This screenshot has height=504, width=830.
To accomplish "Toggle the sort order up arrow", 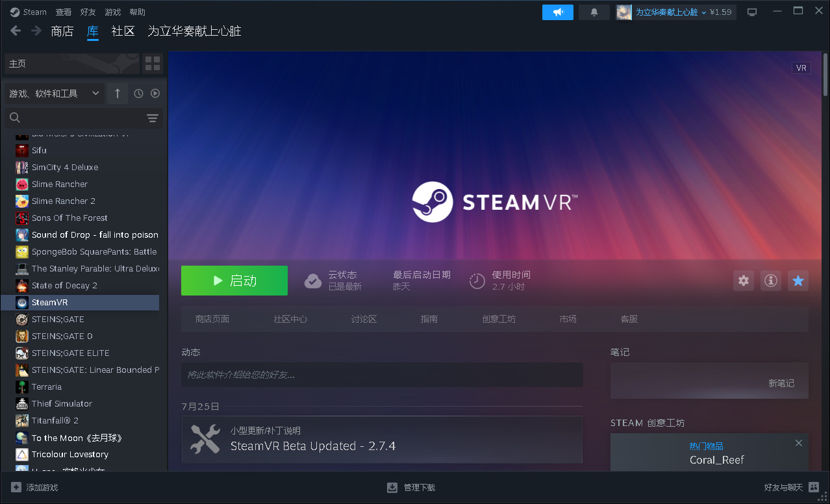I will pyautogui.click(x=118, y=94).
